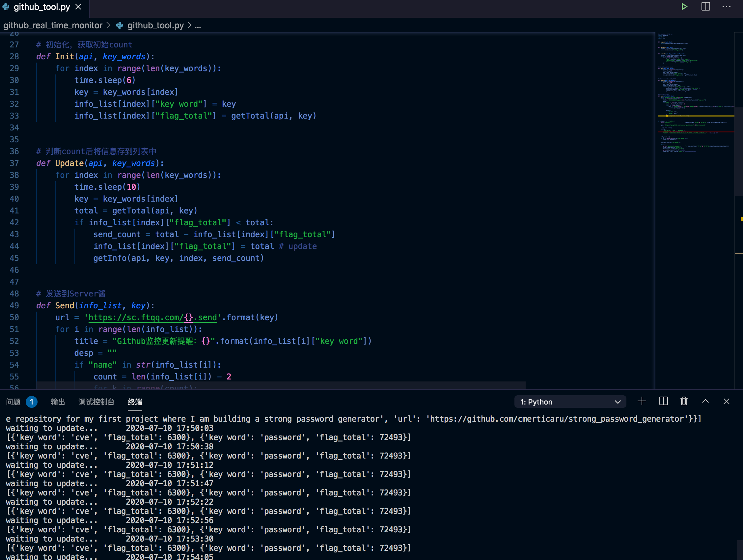Maximize the panel with the up chevron
The image size is (743, 560).
coord(705,402)
